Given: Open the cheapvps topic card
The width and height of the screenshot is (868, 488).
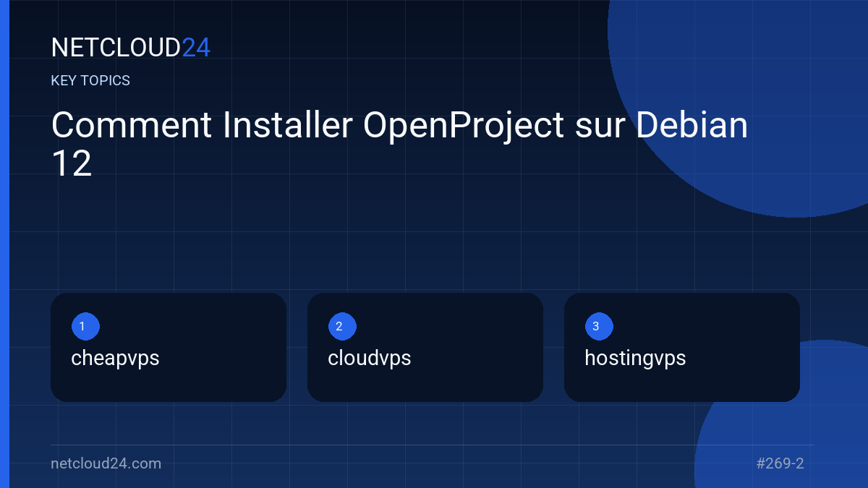Looking at the screenshot, I should [169, 348].
